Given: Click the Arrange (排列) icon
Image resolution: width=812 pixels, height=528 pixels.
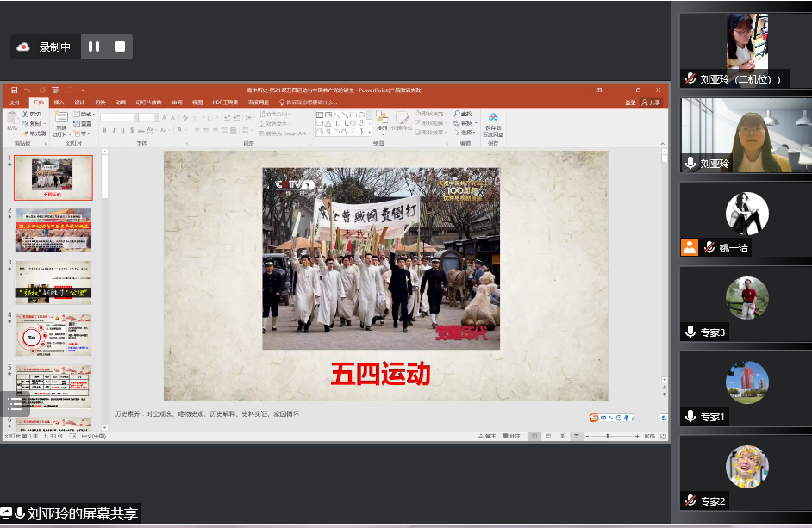Looking at the screenshot, I should (x=382, y=117).
